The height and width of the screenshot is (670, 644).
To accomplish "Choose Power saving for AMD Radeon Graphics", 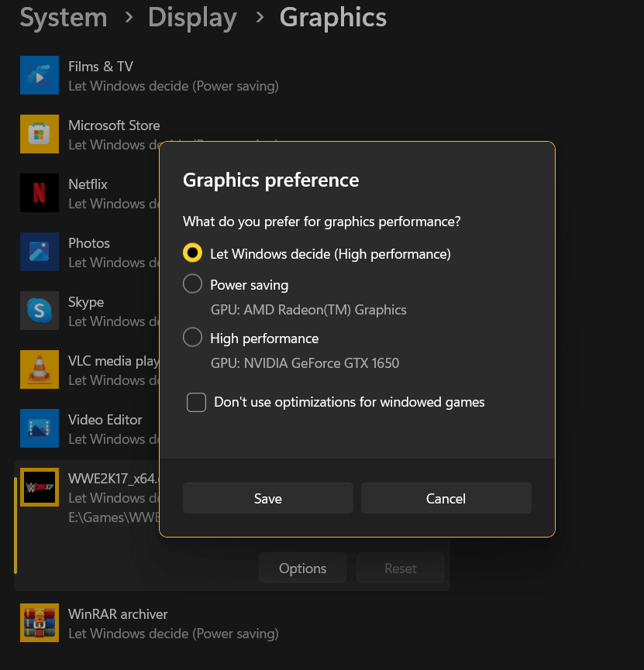I will click(192, 283).
